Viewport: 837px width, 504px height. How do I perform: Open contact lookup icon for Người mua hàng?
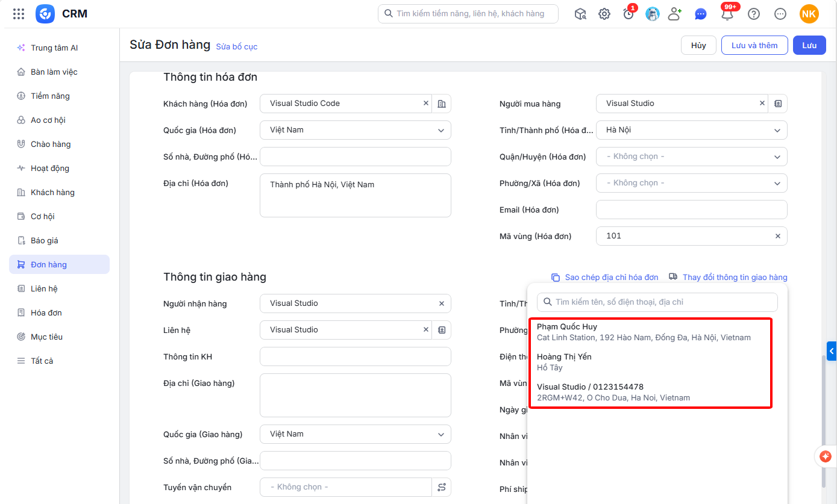(778, 104)
